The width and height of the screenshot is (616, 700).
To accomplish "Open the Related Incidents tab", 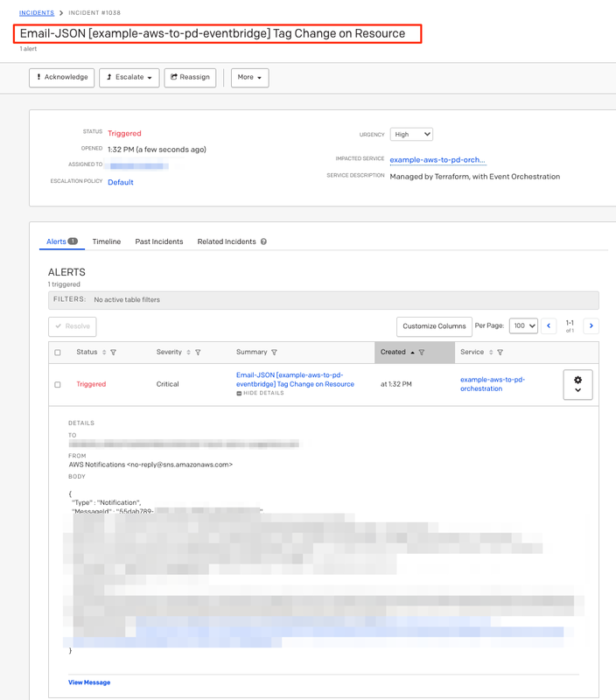I will pos(227,241).
